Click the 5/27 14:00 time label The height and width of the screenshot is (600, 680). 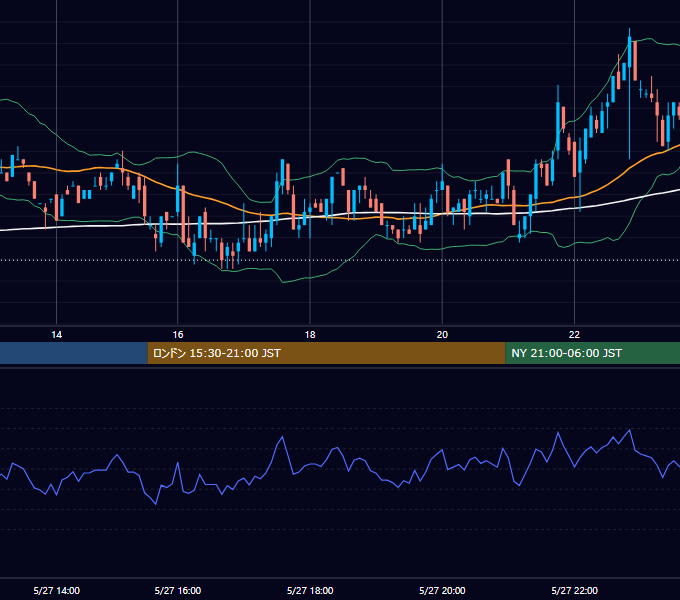[x=56, y=590]
